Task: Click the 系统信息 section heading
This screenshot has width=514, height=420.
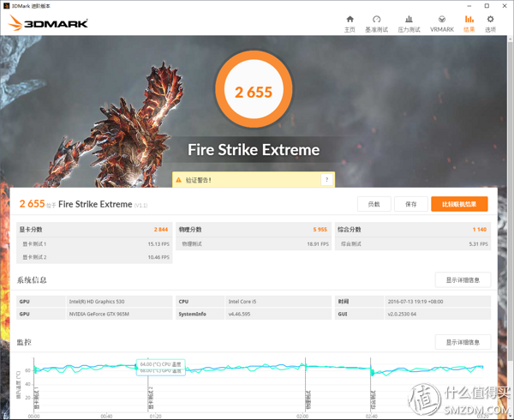Action: pyautogui.click(x=32, y=280)
